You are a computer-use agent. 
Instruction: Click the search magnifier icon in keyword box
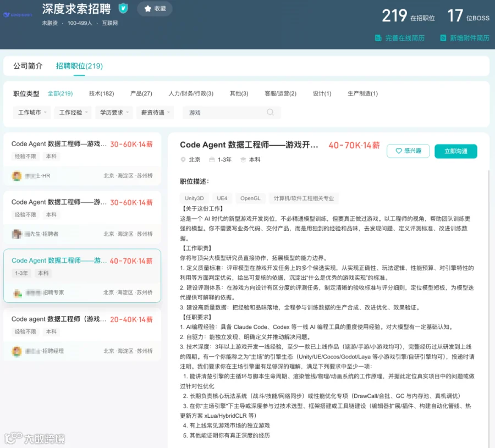coord(270,112)
